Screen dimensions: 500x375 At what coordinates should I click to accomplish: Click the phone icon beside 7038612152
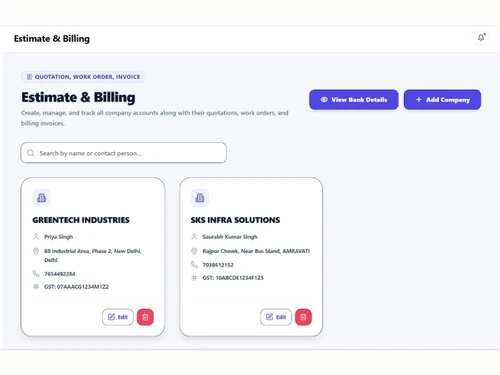[194, 265]
